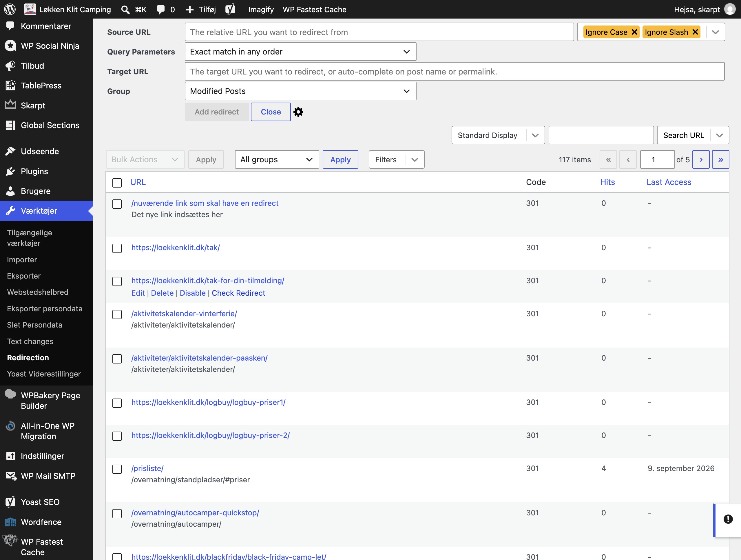
Task: Click the alert notice icon at bottom right
Action: [x=728, y=519]
